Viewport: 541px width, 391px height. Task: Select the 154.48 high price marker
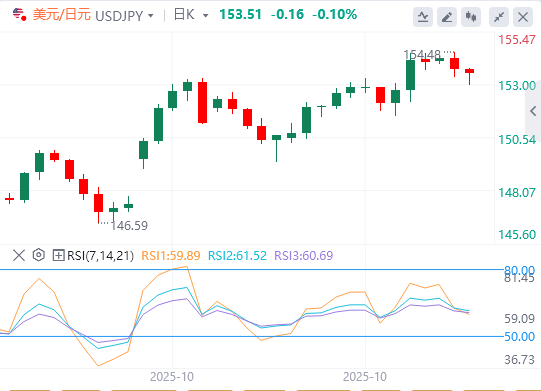pyautogui.click(x=422, y=55)
